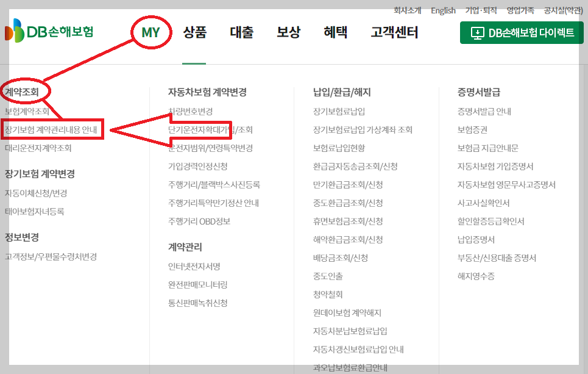Select 통신판매녹취신청

(197, 303)
